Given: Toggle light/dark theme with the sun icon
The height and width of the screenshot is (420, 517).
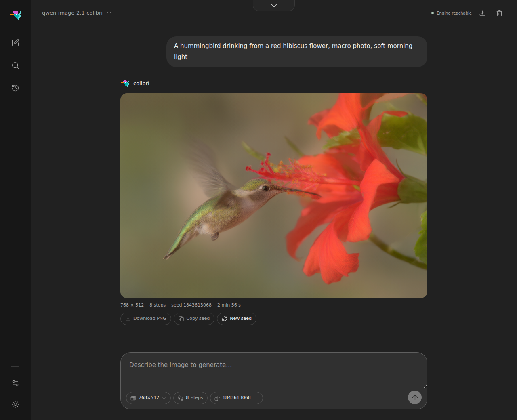Looking at the screenshot, I should [x=15, y=404].
